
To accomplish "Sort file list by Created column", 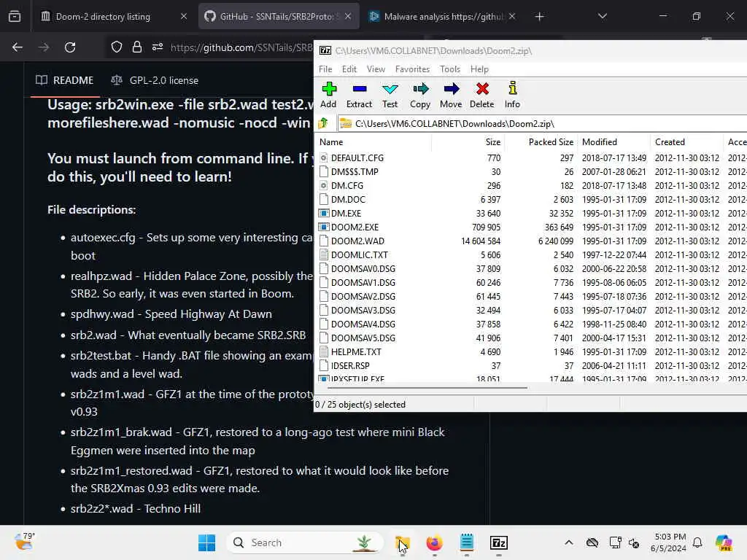I will coord(686,142).
